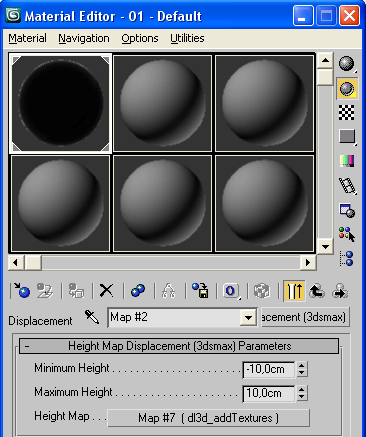Open Material Editor Options icon
The image size is (366, 437).
347,210
